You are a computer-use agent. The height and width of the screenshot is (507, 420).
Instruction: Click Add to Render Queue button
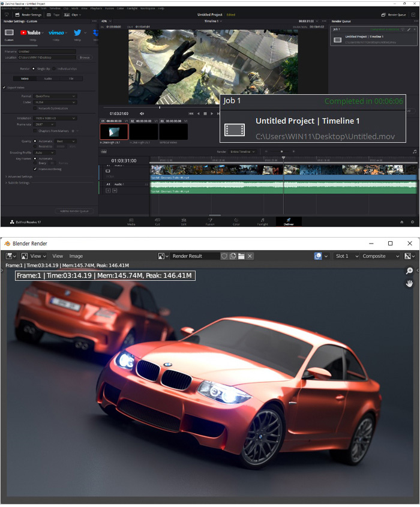click(x=73, y=211)
